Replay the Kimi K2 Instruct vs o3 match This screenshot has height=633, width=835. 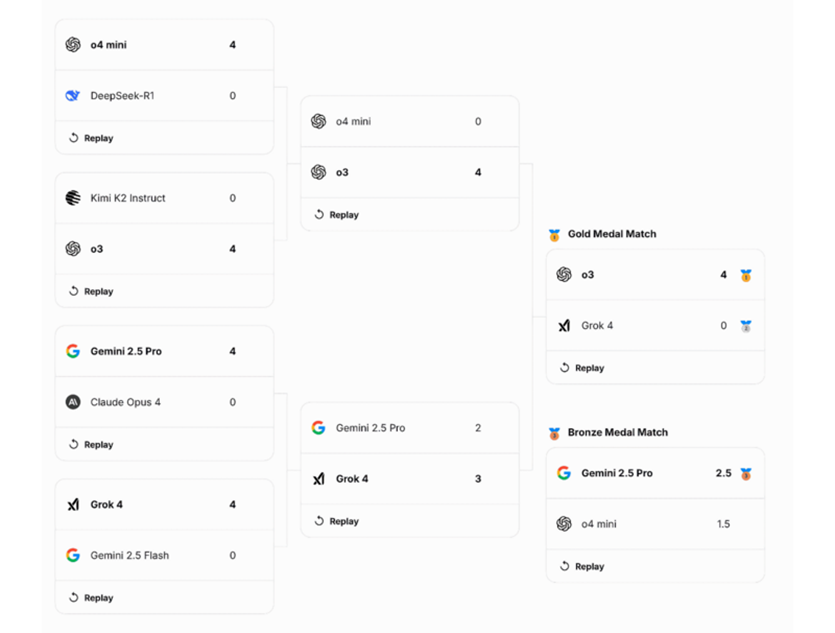pos(91,291)
